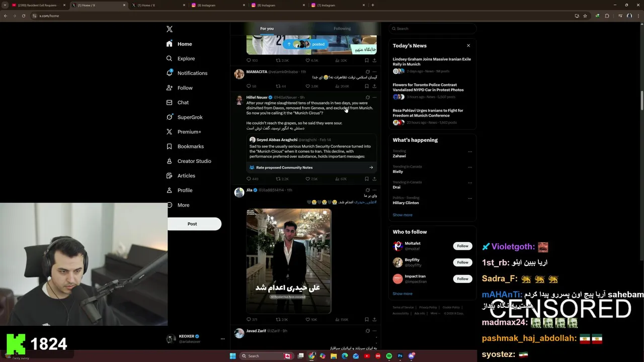Open account switcher menu beside KEOXER
The width and height of the screenshot is (644, 362).
click(222, 339)
